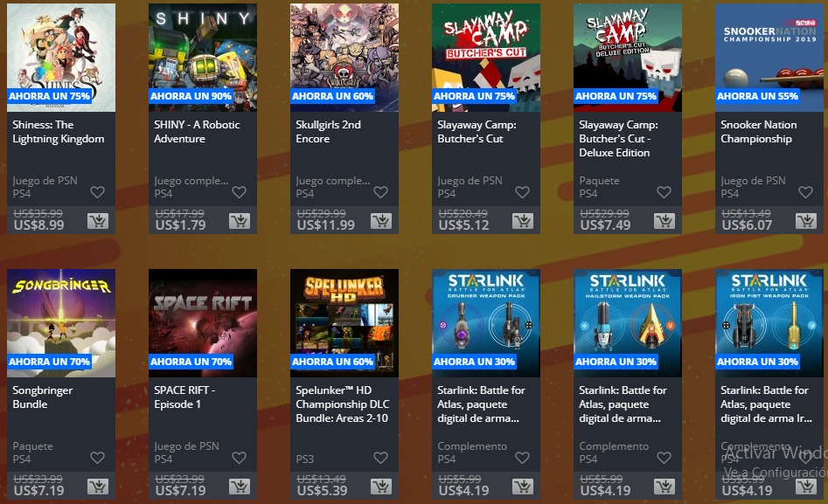Toggle wishlist heart for Slayaway Camp: Butcher's Cut
828x504 pixels.
point(522,192)
